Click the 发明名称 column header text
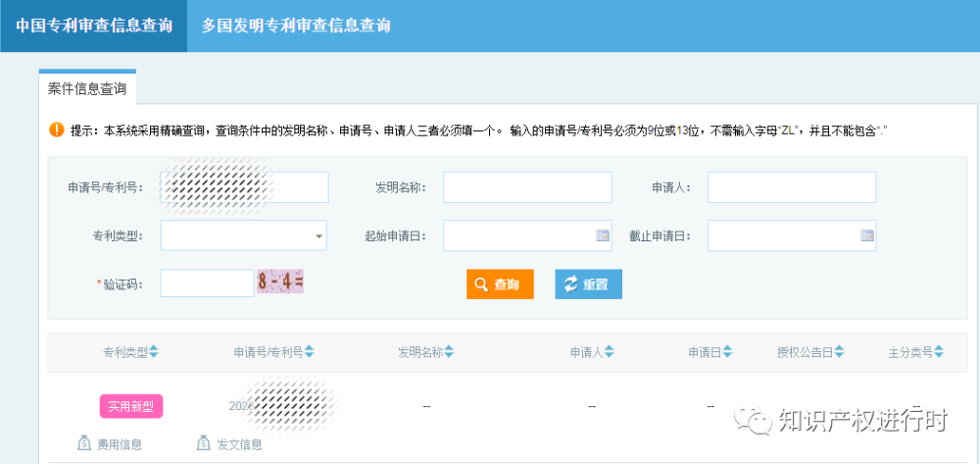Viewport: 980px width, 464px height. 420,353
